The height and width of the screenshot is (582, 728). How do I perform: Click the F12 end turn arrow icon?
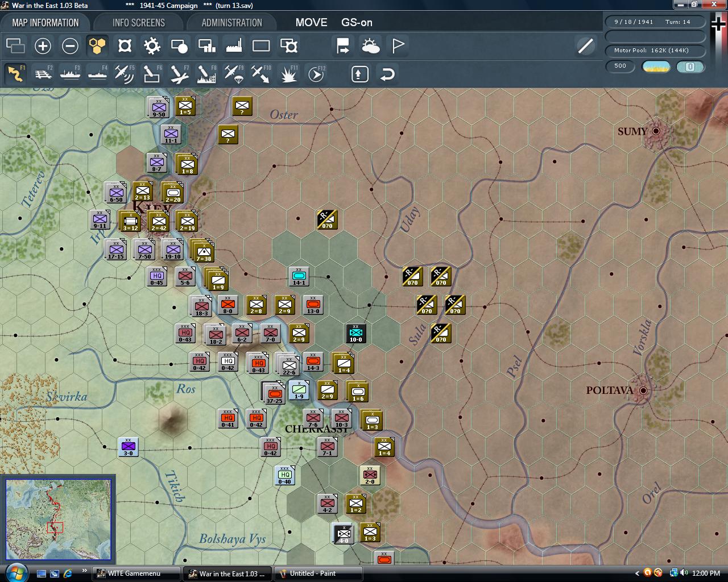pyautogui.click(x=316, y=74)
